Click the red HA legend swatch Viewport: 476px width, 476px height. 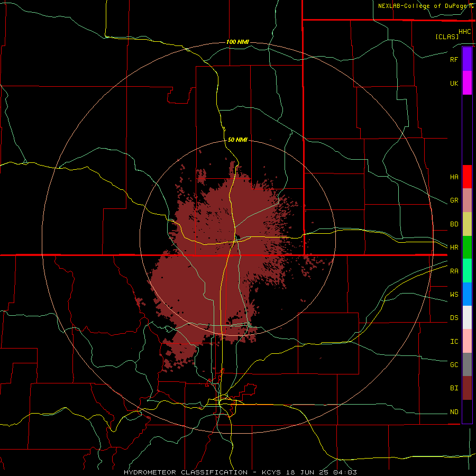tap(467, 177)
